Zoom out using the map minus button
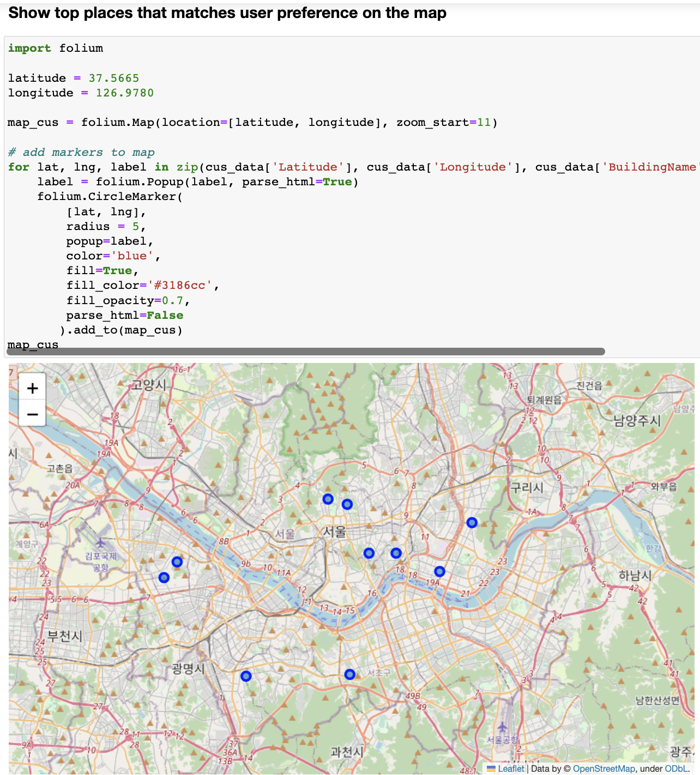The width and height of the screenshot is (700, 775). (x=32, y=414)
